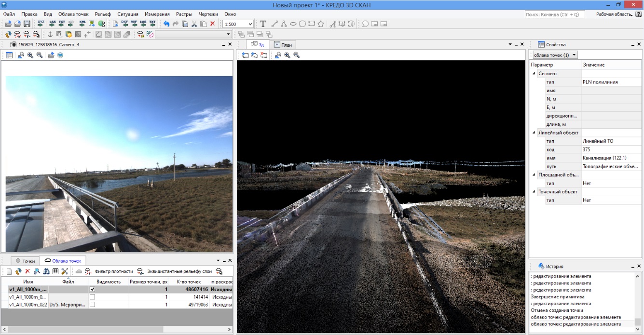Click the Видимость column header
This screenshot has width=644, height=335.
109,281
